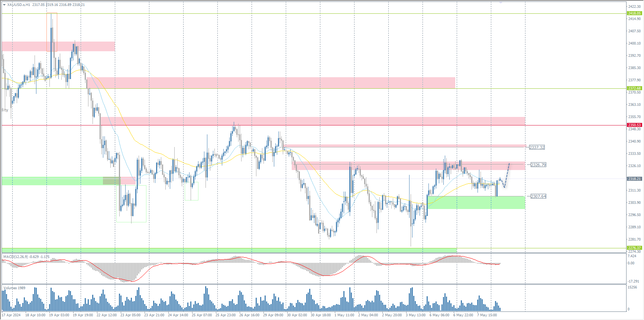The height and width of the screenshot is (320, 644).
Task: Select the 2326.79 price level label
Action: 538,165
